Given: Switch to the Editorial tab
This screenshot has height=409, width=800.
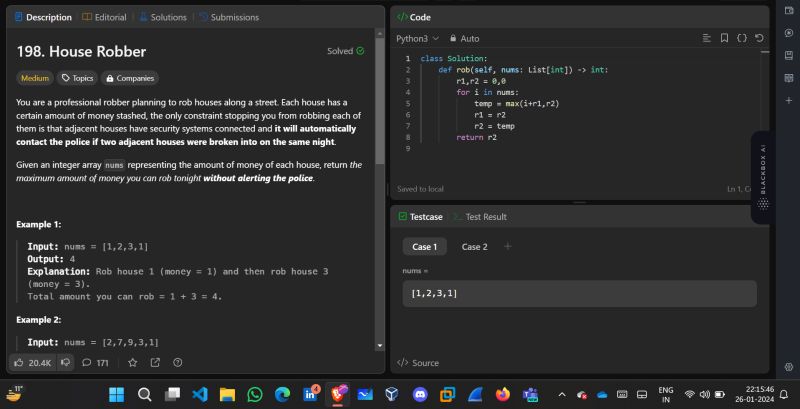Looking at the screenshot, I should coord(104,17).
